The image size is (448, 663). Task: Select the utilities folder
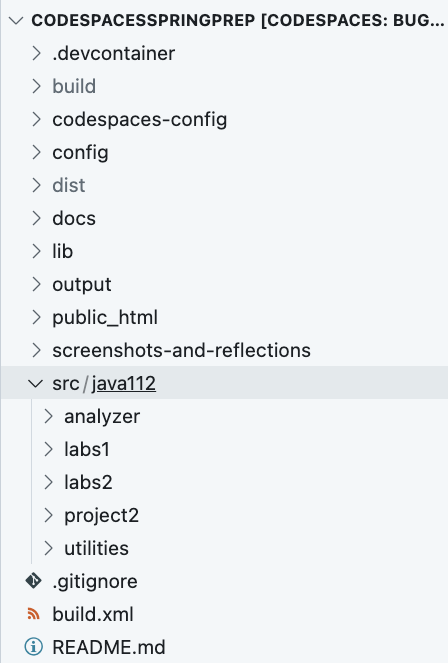click(224, 548)
